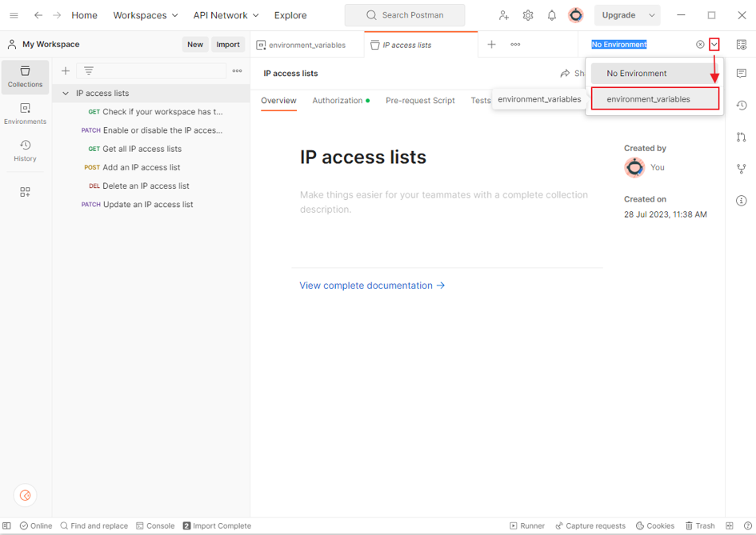Viewport: 756px width, 535px height.
Task: Switch to IP access lists tab
Action: click(x=421, y=45)
